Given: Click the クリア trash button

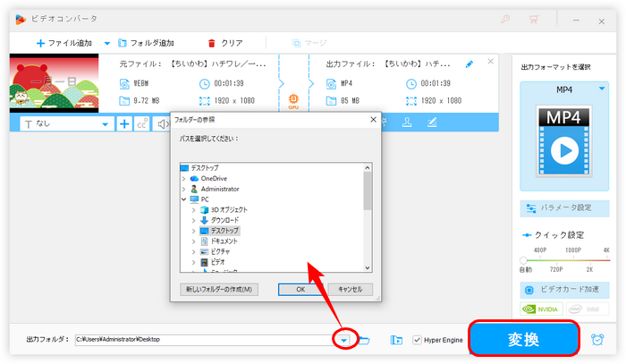Looking at the screenshot, I should click(225, 43).
